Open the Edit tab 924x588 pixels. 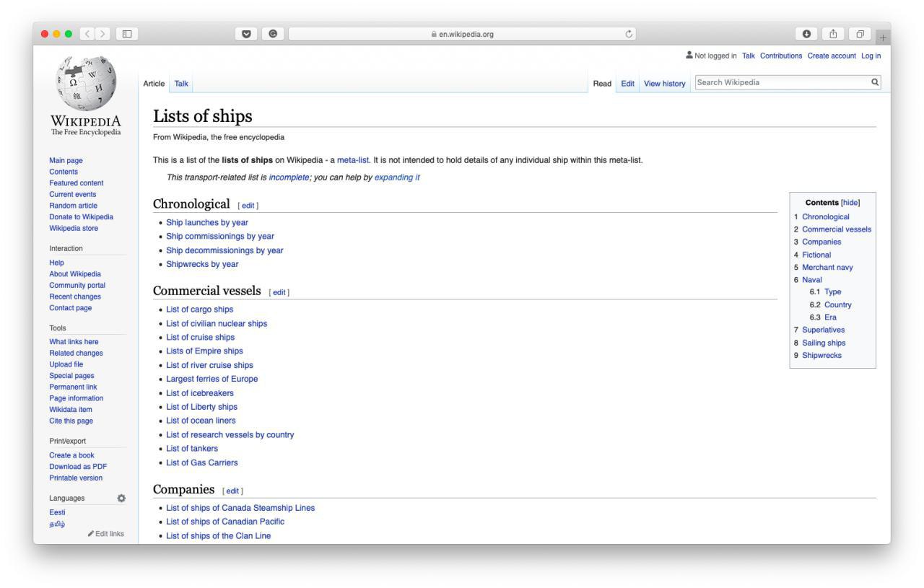pos(628,84)
